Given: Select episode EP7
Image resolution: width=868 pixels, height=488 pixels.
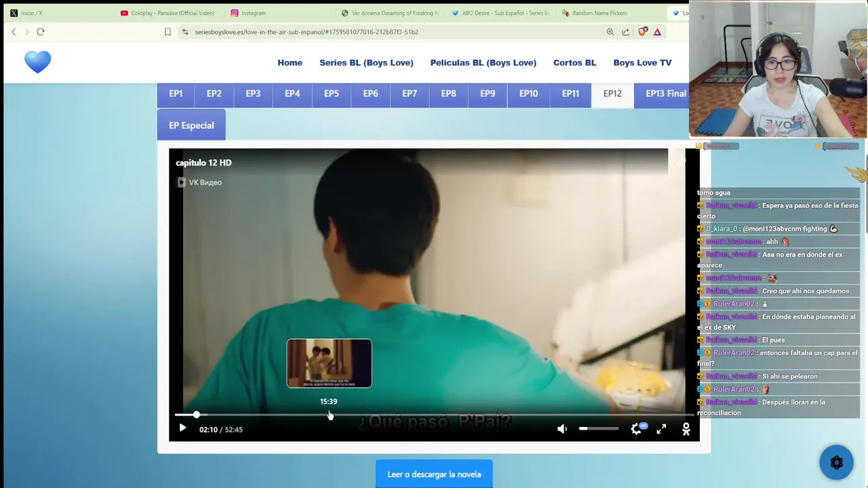Looking at the screenshot, I should click(x=410, y=94).
